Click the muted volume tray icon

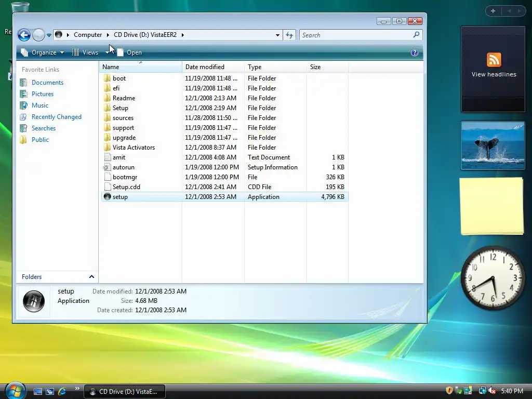tap(492, 391)
